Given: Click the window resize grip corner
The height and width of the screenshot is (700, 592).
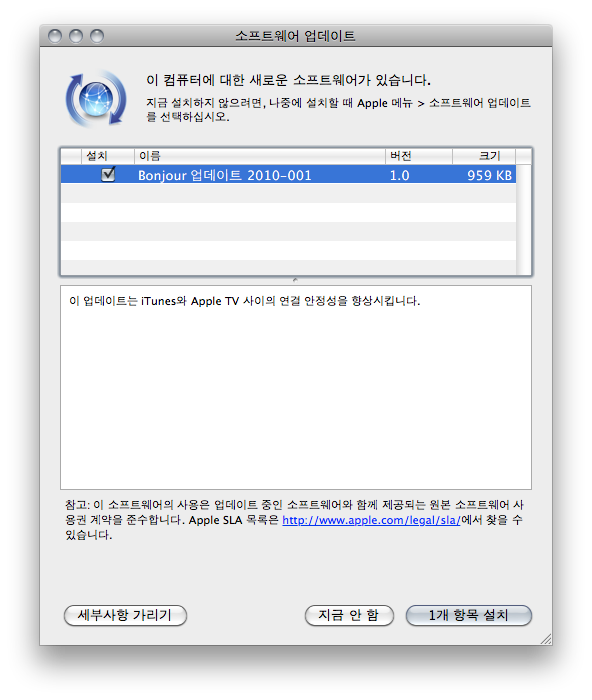Looking at the screenshot, I should coord(546,639).
